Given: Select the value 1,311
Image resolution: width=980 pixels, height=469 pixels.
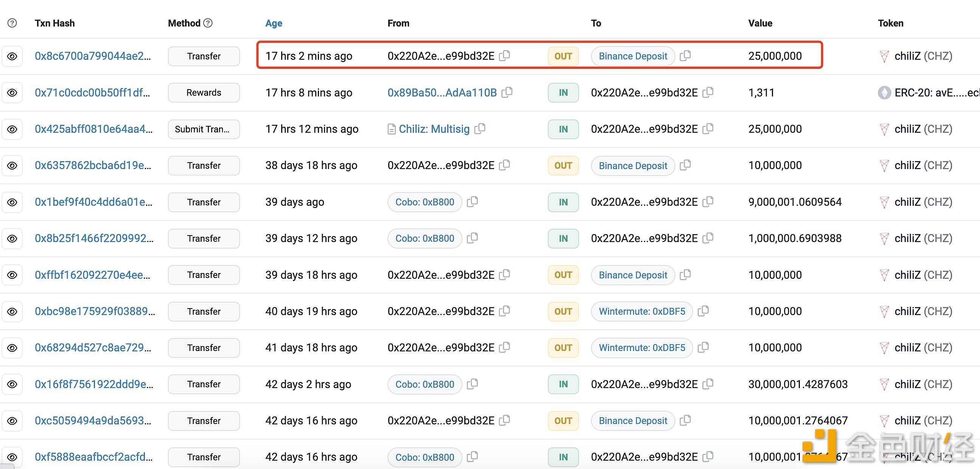Looking at the screenshot, I should 761,93.
